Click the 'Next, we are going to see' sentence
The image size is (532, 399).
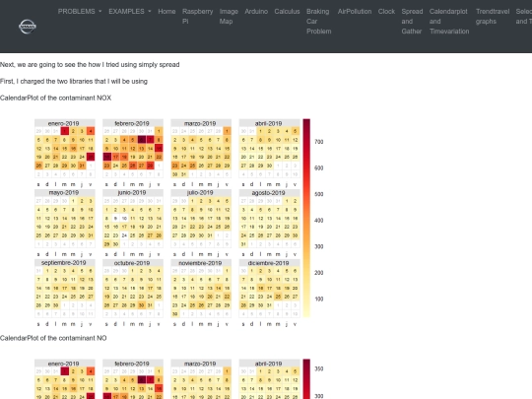90,65
